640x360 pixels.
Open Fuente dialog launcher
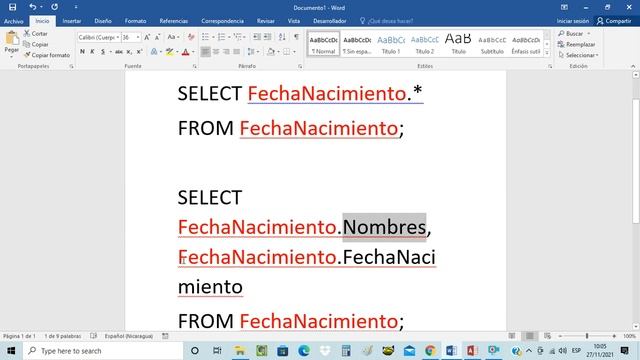point(194,66)
